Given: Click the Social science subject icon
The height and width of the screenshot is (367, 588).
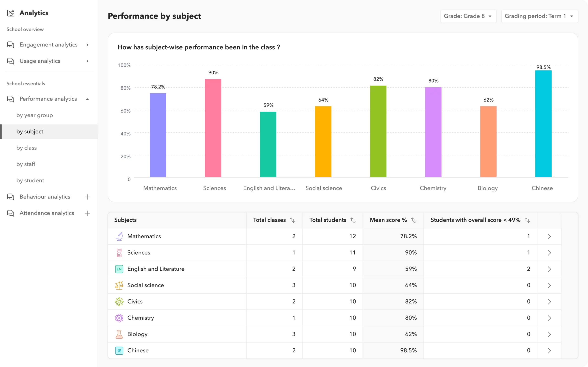Looking at the screenshot, I should (x=119, y=285).
